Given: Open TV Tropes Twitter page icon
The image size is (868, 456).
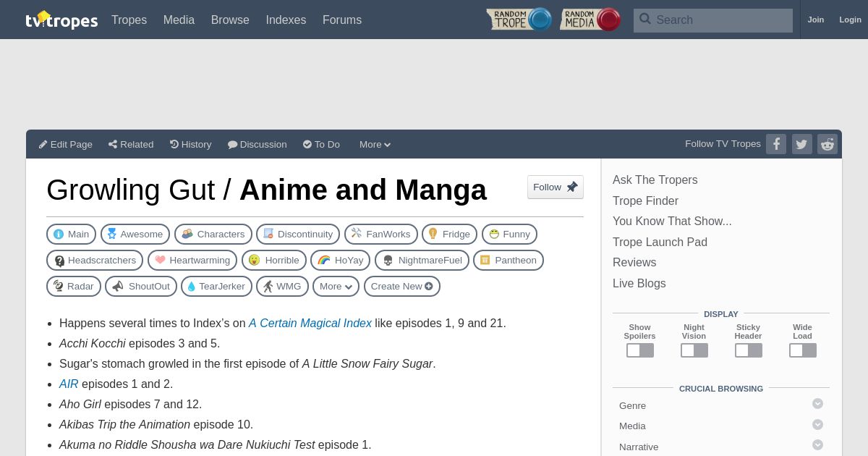Looking at the screenshot, I should click(x=802, y=144).
